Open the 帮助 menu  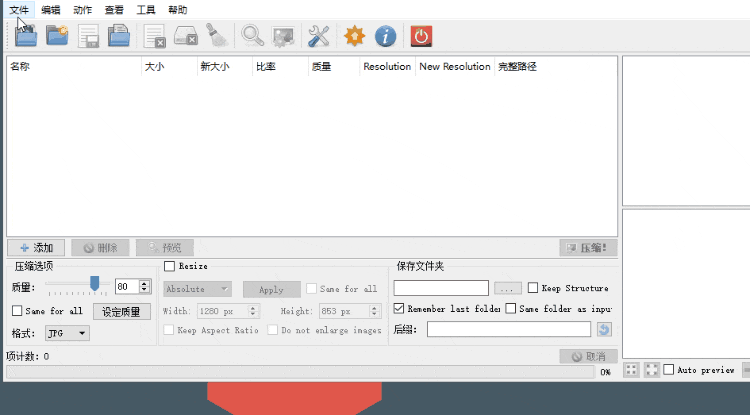(178, 10)
